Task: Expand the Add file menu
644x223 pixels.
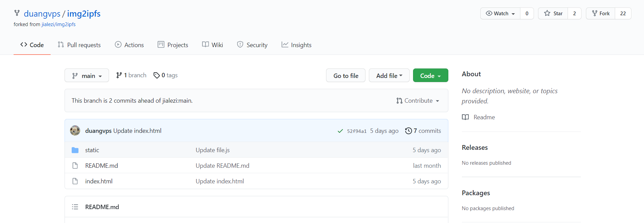Action: click(389, 76)
